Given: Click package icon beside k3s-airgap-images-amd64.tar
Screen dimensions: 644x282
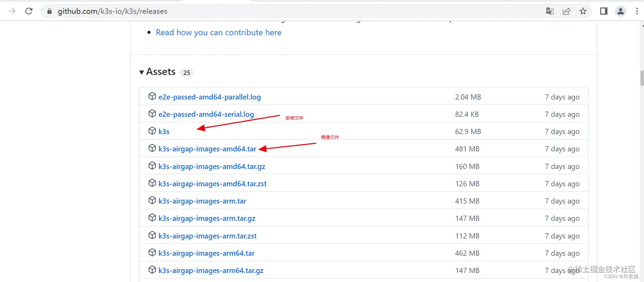Looking at the screenshot, I should (x=152, y=148).
